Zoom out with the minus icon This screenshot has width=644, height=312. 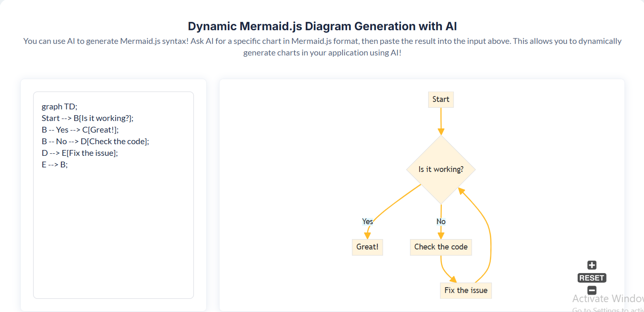click(592, 290)
